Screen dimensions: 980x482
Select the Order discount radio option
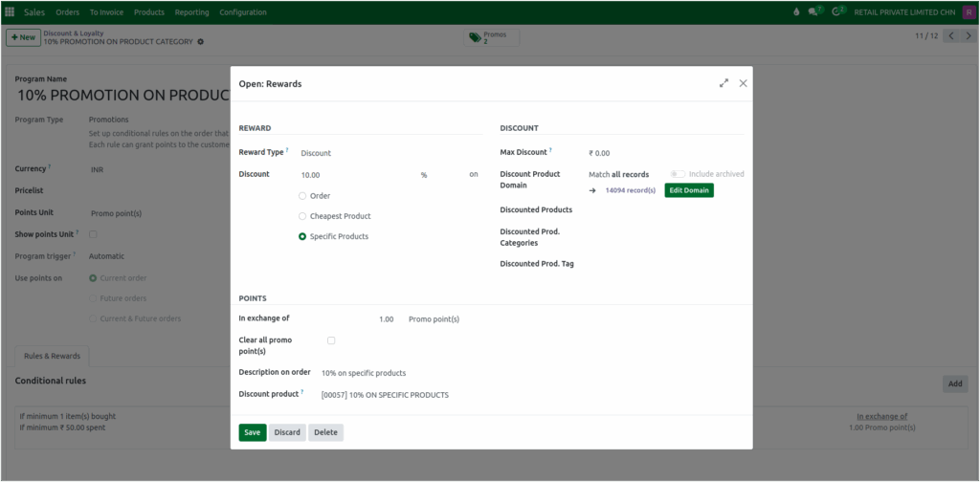pyautogui.click(x=302, y=196)
